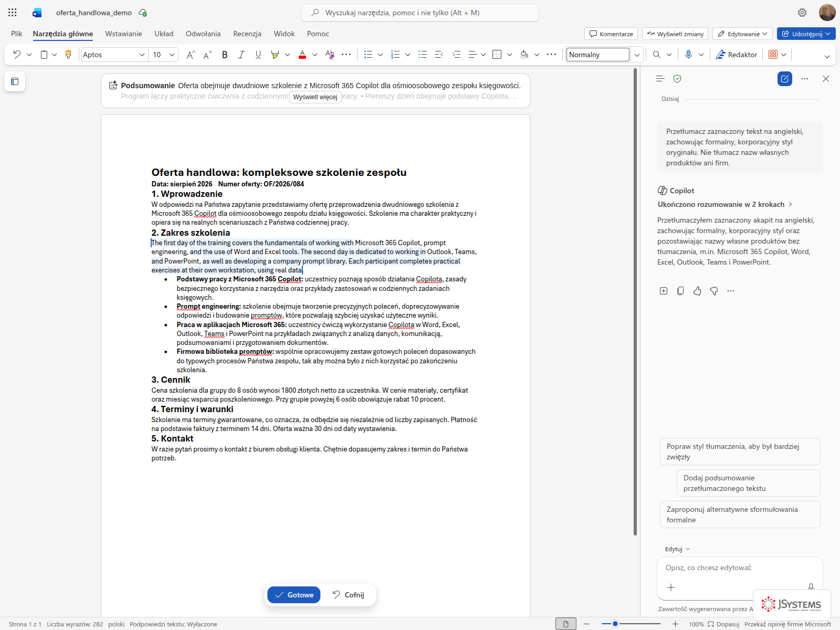840x630 pixels.
Task: Toggle bulleted list
Action: point(368,55)
